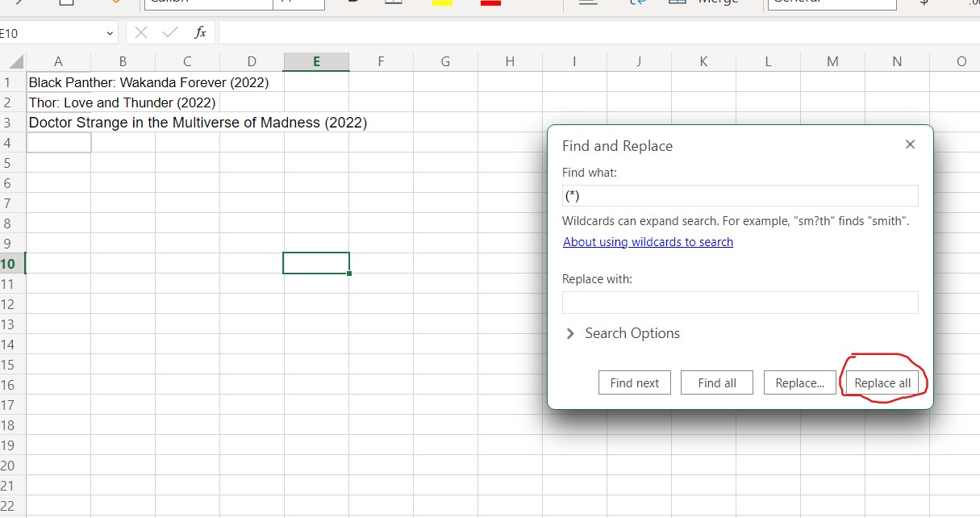Viewport: 980px width, 518px height.
Task: Open the Name Box dropdown arrow
Action: [110, 34]
